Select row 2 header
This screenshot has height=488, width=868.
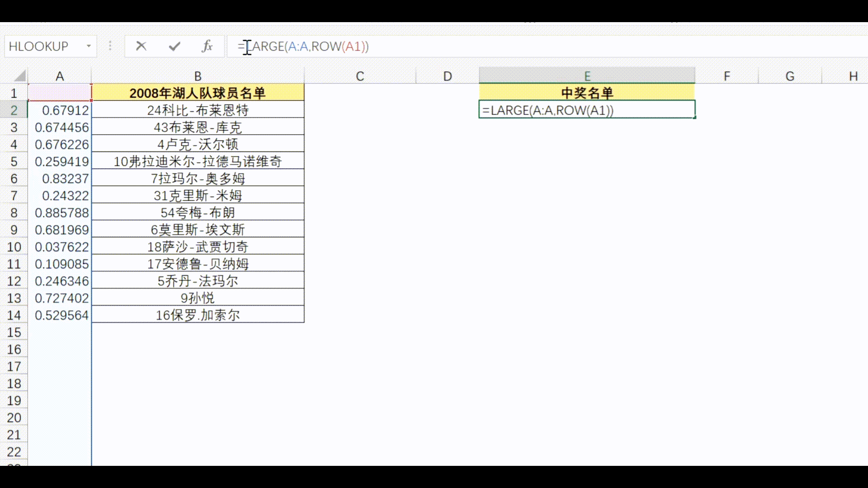coord(14,110)
